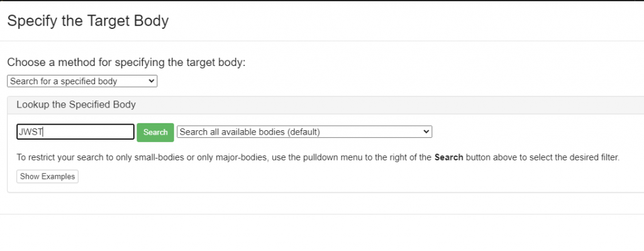Open the 'Search all available bodies (default)' filter dropdown
Screen dimensions: 644x251
click(x=304, y=132)
